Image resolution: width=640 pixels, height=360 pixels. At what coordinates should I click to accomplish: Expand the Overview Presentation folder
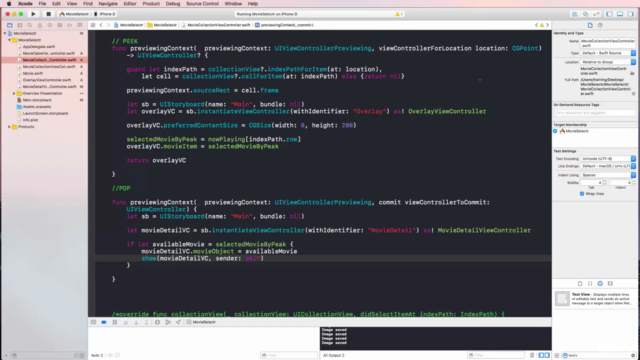click(x=14, y=93)
